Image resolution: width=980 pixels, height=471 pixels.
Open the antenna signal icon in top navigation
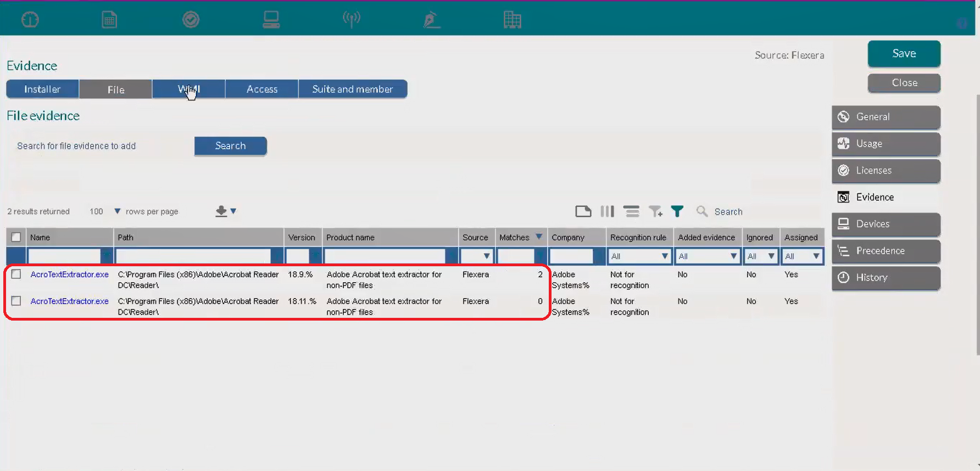point(352,20)
